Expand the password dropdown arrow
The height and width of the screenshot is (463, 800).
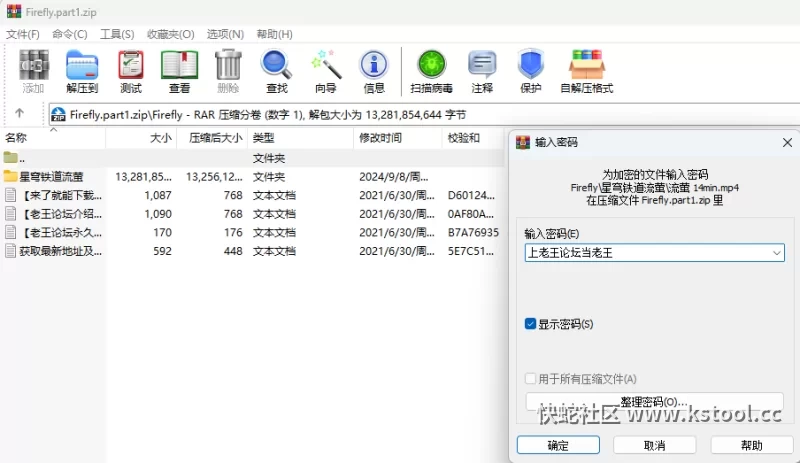776,253
